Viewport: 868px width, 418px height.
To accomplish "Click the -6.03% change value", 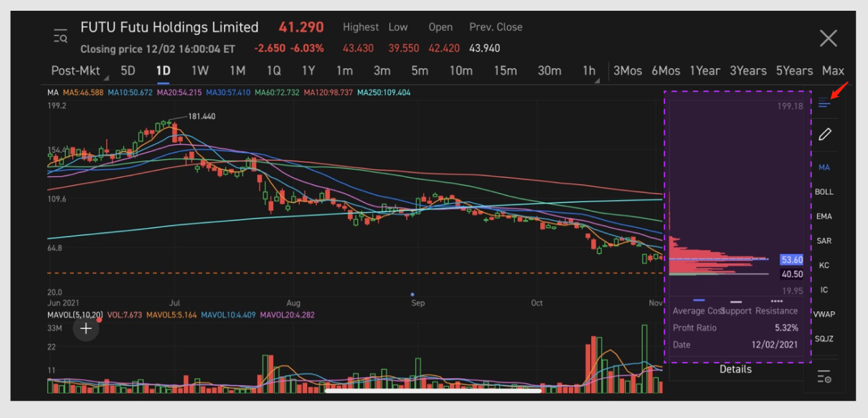I will (307, 48).
